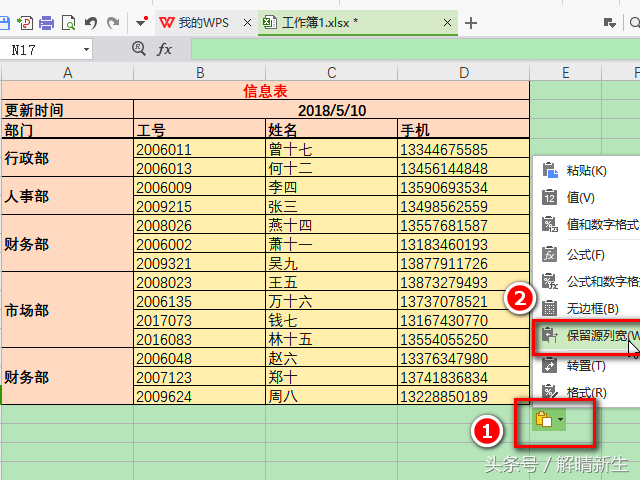Open a new tab with plus button
The width and height of the screenshot is (640, 480).
pyautogui.click(x=471, y=23)
